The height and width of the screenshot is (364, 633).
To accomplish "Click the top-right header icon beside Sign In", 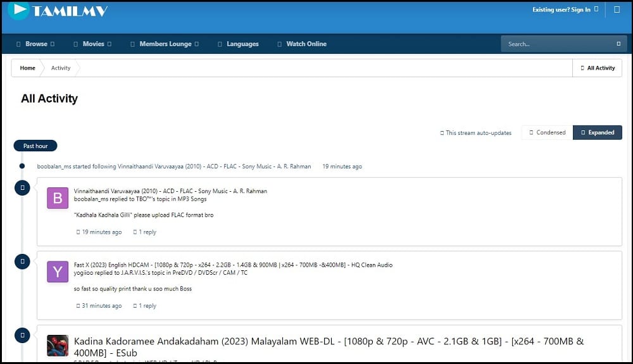I will point(617,9).
